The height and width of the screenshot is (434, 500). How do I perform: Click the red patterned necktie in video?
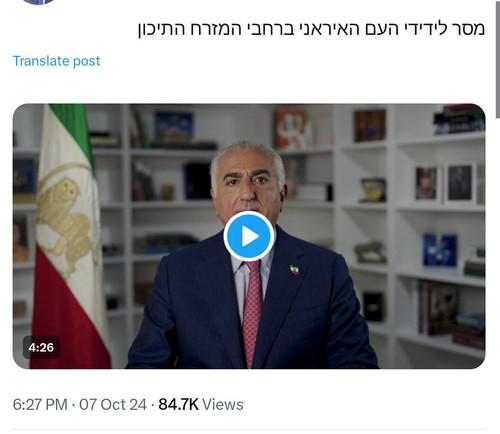point(252,312)
